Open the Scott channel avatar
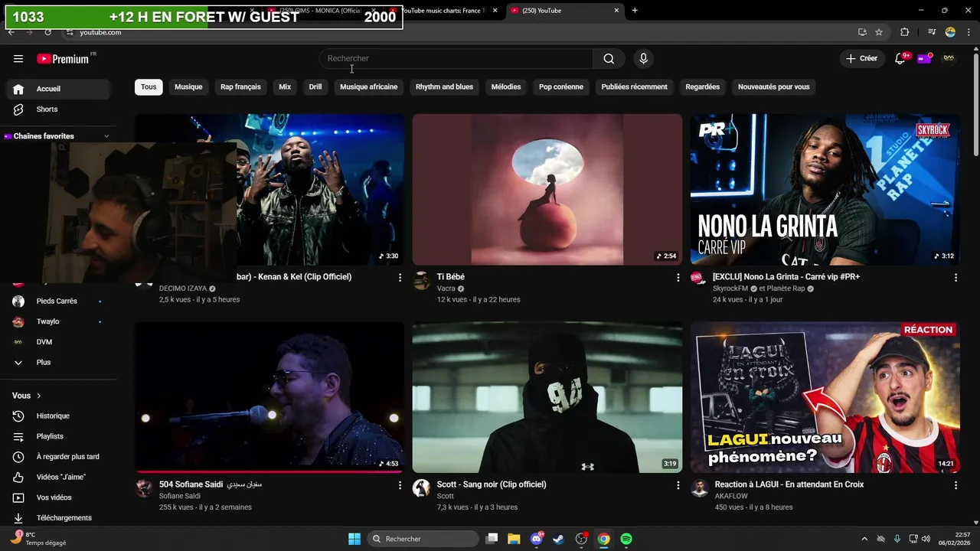980x551 pixels. click(x=421, y=488)
